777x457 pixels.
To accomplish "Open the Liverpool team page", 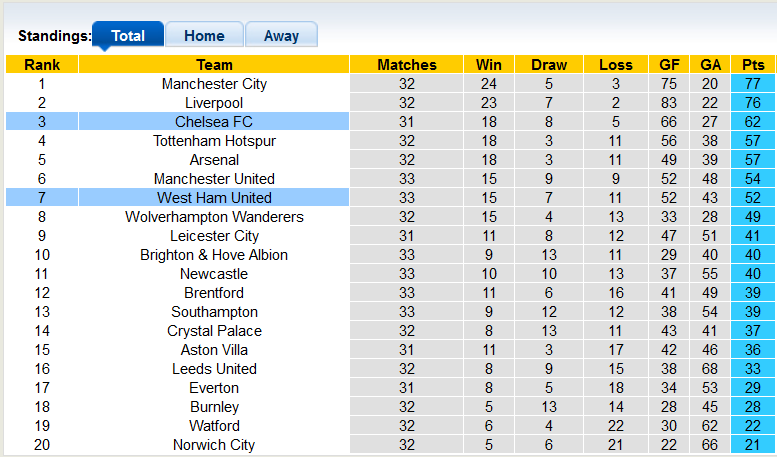I will [214, 103].
